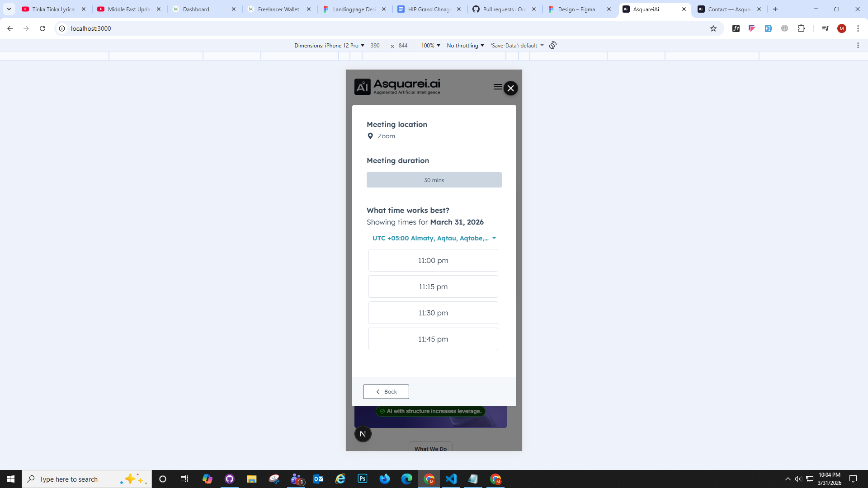Screen dimensions: 868x488
Task: Open the Save-Data default dropdown
Action: [517, 45]
